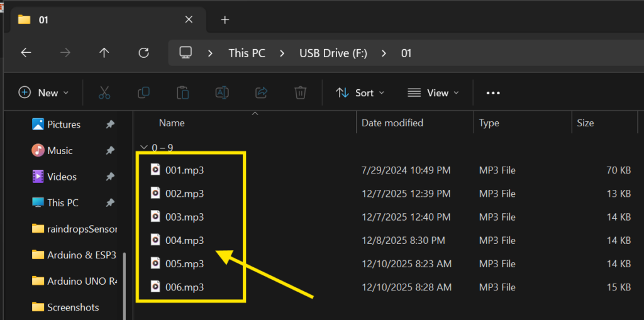Open the New item dropdown
The image size is (644, 320).
pos(43,92)
